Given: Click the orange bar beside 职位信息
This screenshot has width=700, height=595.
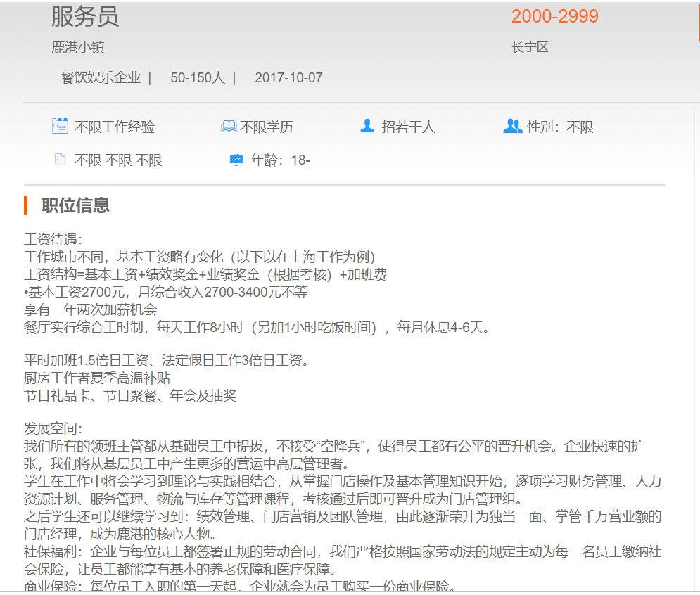Looking at the screenshot, I should point(25,205).
